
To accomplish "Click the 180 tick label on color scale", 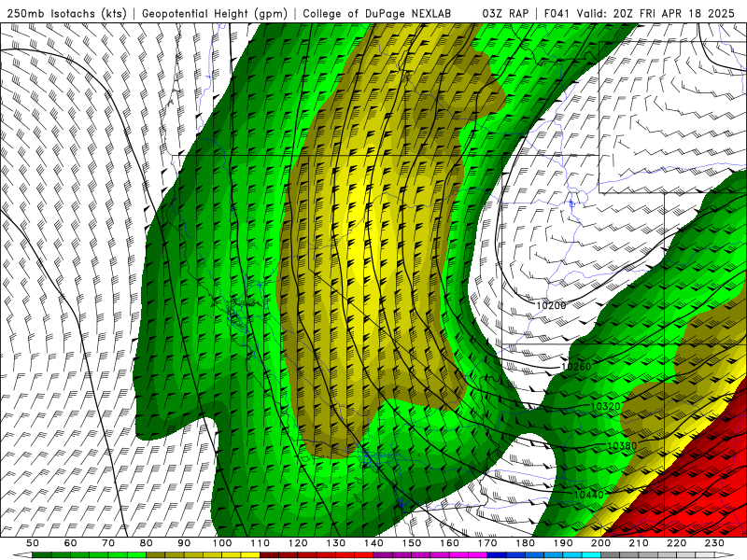I will click(525, 543).
